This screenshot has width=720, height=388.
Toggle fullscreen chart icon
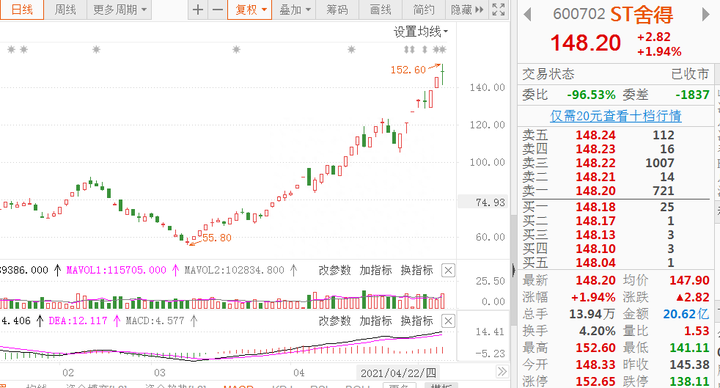click(x=498, y=10)
